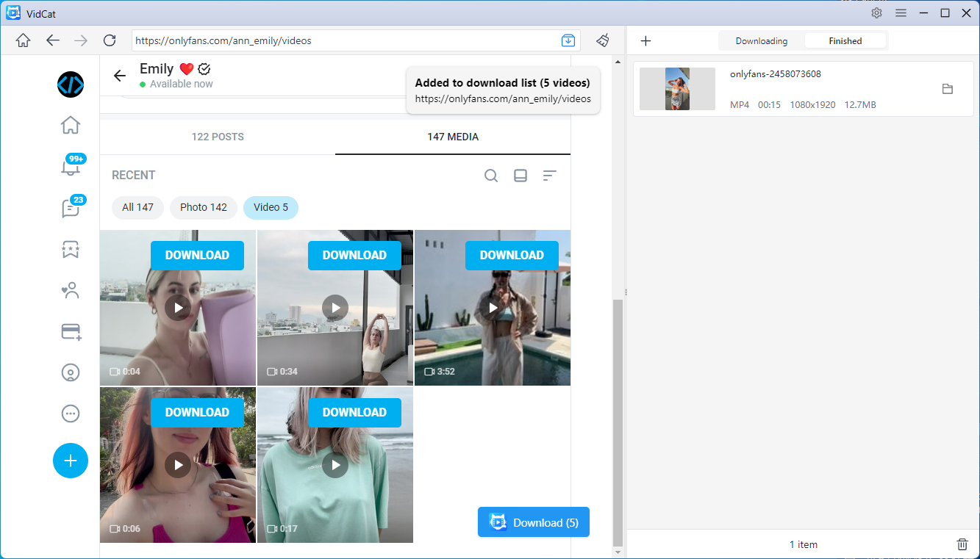This screenshot has height=559, width=980.
Task: Play the 0:17 video
Action: (x=335, y=465)
